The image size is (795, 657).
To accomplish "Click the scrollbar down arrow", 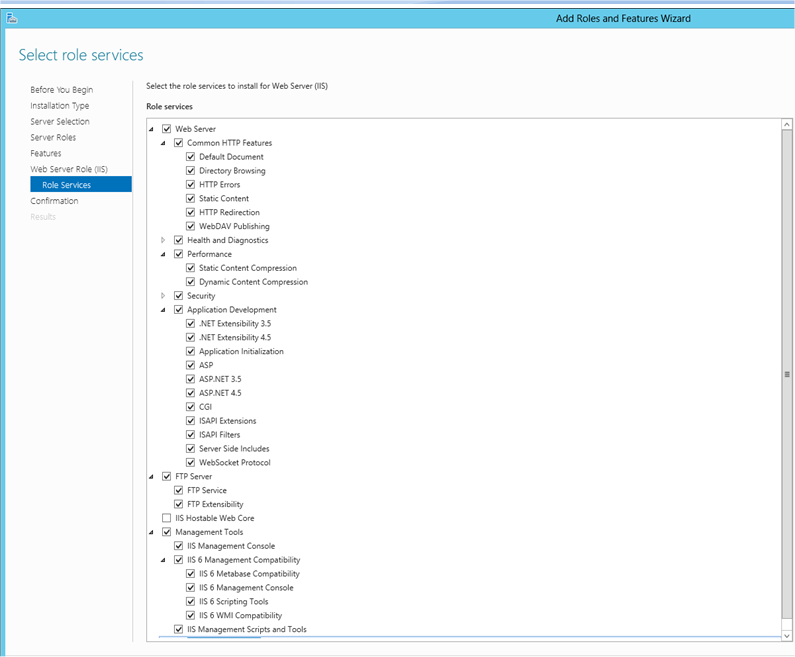I will (787, 635).
